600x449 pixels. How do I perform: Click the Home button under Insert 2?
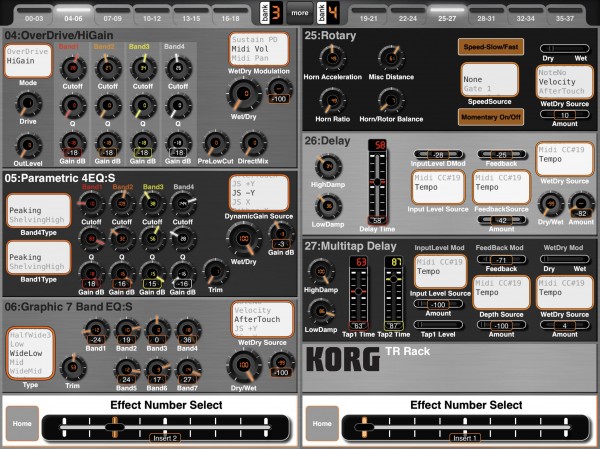[x=22, y=423]
